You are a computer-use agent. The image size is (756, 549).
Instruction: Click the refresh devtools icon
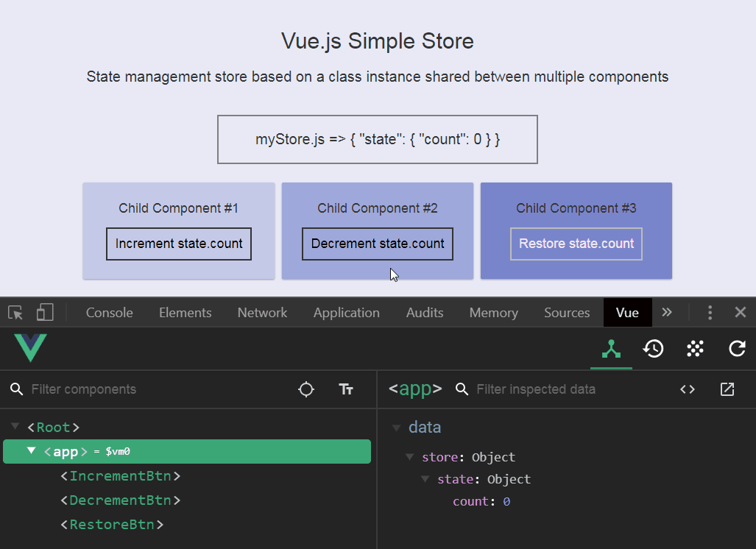coord(737,349)
